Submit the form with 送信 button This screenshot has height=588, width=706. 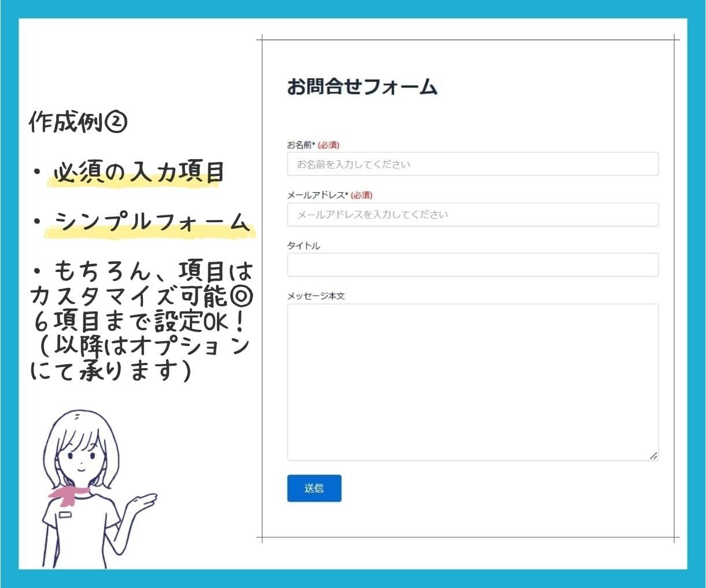pyautogui.click(x=314, y=488)
